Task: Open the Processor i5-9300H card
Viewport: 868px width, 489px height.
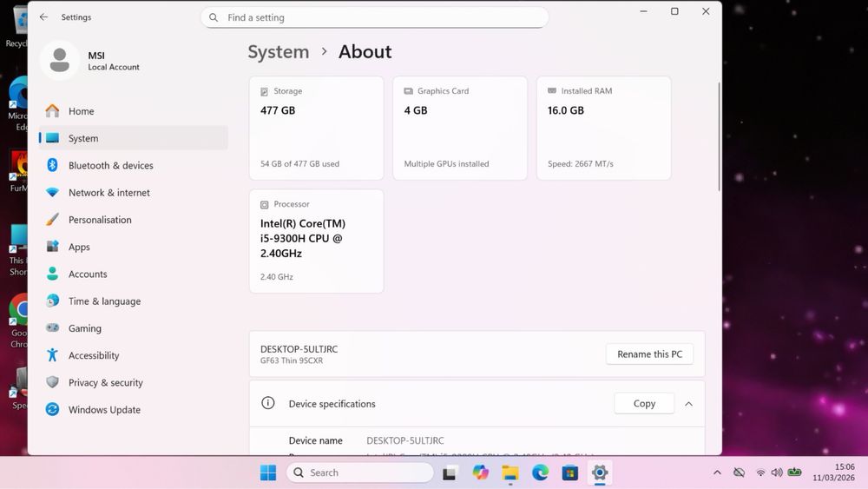Action: tap(316, 241)
